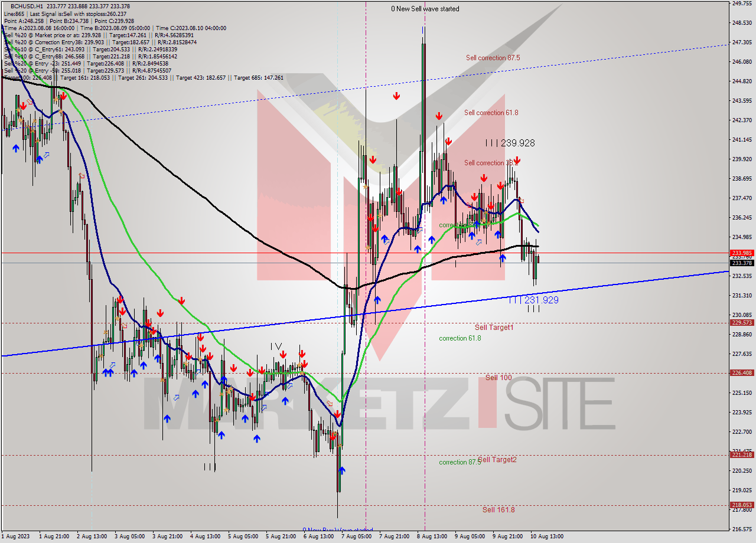Click the '10 Aug 13:00' time label
The image size is (756, 543).
[x=546, y=537]
